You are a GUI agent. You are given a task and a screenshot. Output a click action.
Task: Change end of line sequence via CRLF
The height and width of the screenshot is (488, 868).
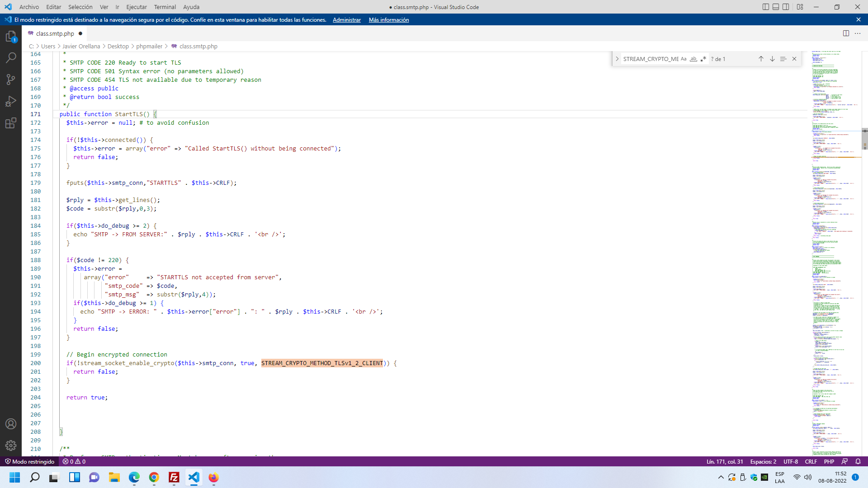(x=811, y=461)
